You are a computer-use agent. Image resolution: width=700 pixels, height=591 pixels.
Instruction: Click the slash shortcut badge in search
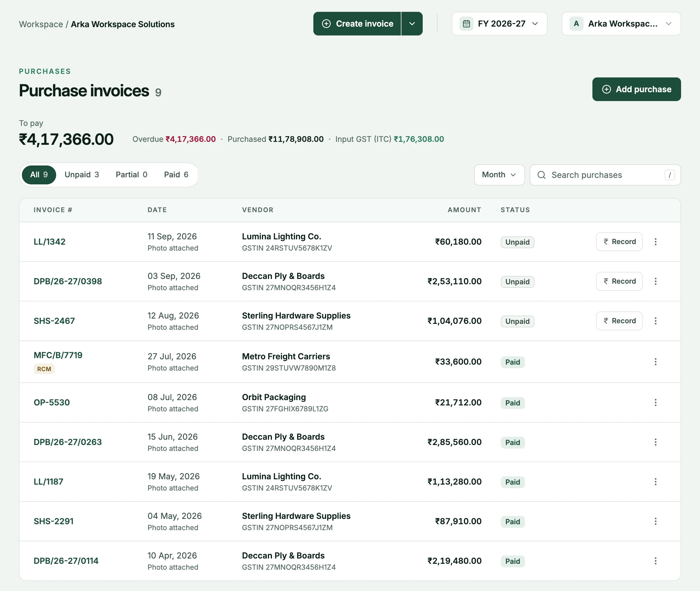[669, 175]
